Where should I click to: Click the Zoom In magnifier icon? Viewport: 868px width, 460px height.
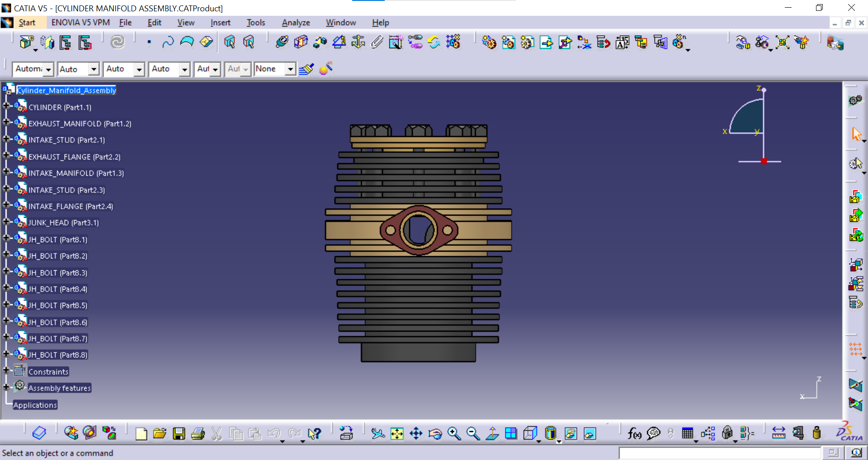[454, 434]
